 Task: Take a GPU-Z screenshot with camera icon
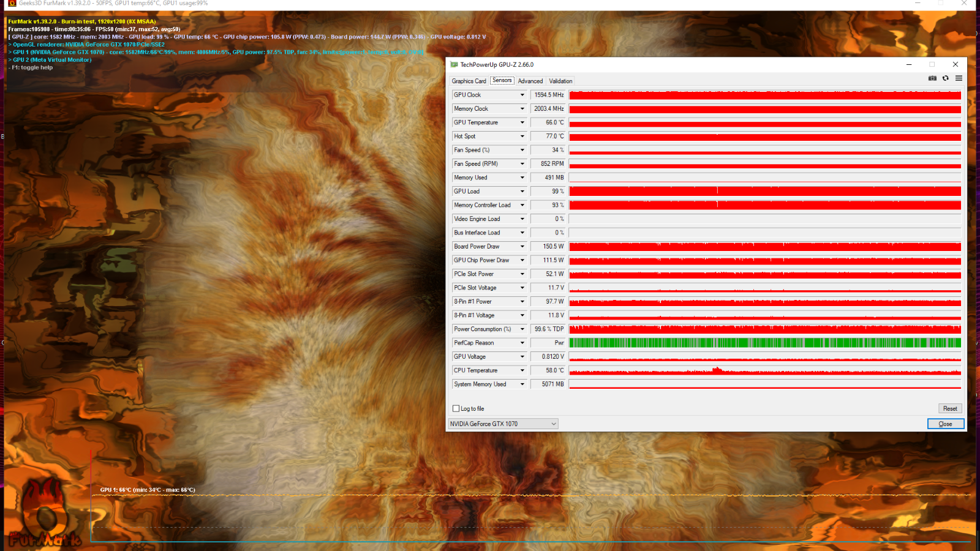coord(932,78)
